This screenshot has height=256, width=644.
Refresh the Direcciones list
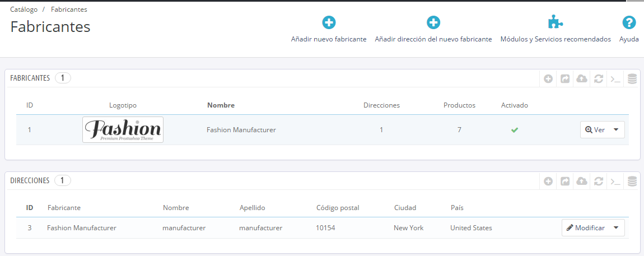[599, 181]
